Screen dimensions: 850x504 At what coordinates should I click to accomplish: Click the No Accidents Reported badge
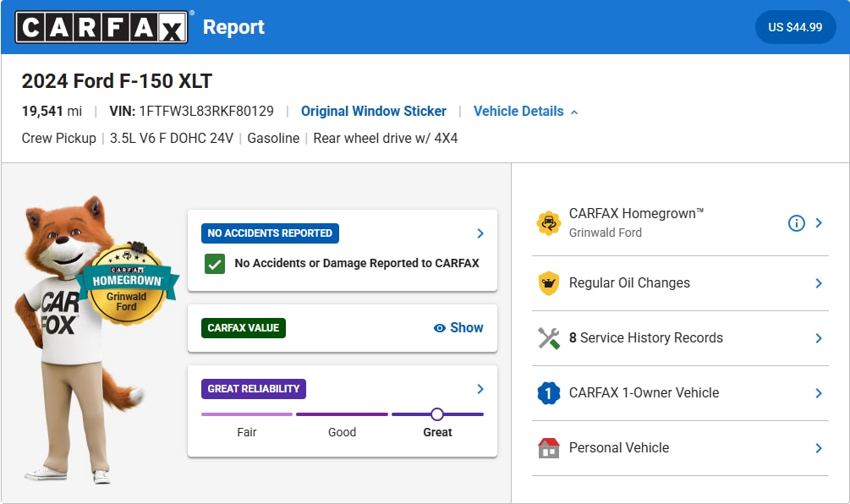click(270, 233)
